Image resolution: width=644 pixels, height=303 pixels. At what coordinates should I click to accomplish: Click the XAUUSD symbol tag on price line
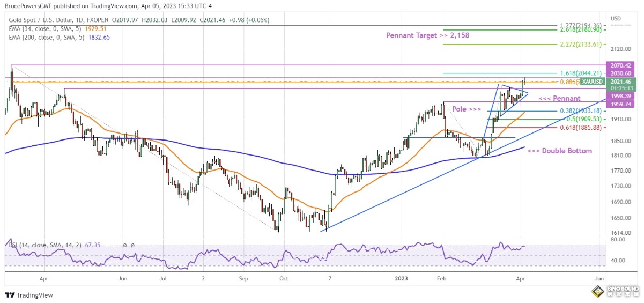click(593, 82)
